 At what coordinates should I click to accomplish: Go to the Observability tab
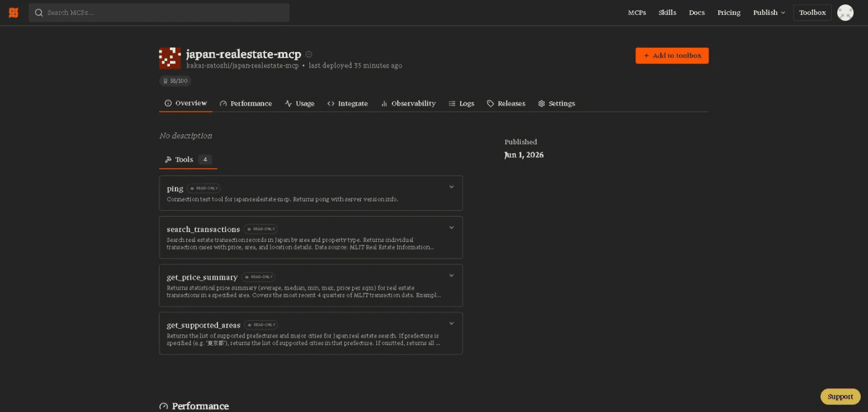tap(408, 104)
